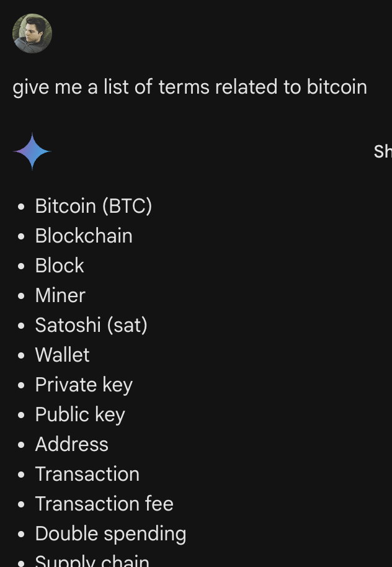Click the Gemini sparkle icon
This screenshot has height=567, width=392.
(x=32, y=151)
